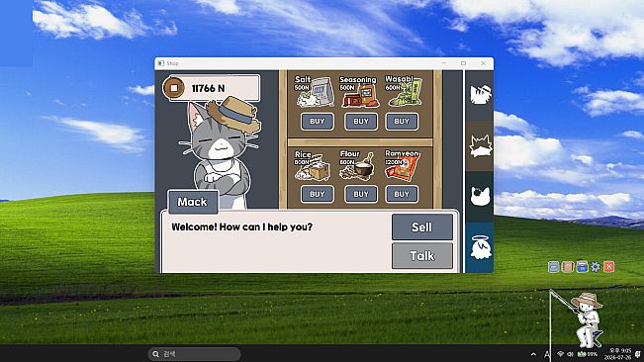Click the Welcome dialogue text

point(242,226)
